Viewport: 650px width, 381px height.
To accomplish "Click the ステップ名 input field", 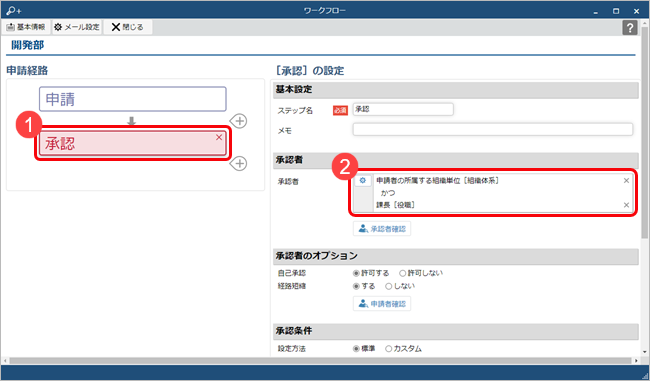I will click(403, 109).
